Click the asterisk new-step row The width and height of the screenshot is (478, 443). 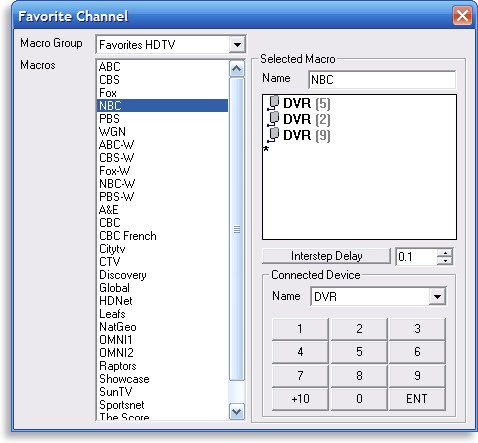[x=266, y=149]
